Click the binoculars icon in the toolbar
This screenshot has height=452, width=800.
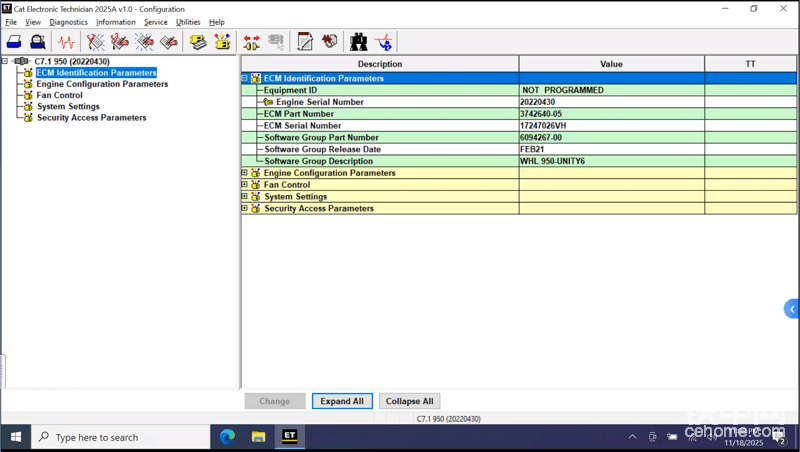pos(358,42)
